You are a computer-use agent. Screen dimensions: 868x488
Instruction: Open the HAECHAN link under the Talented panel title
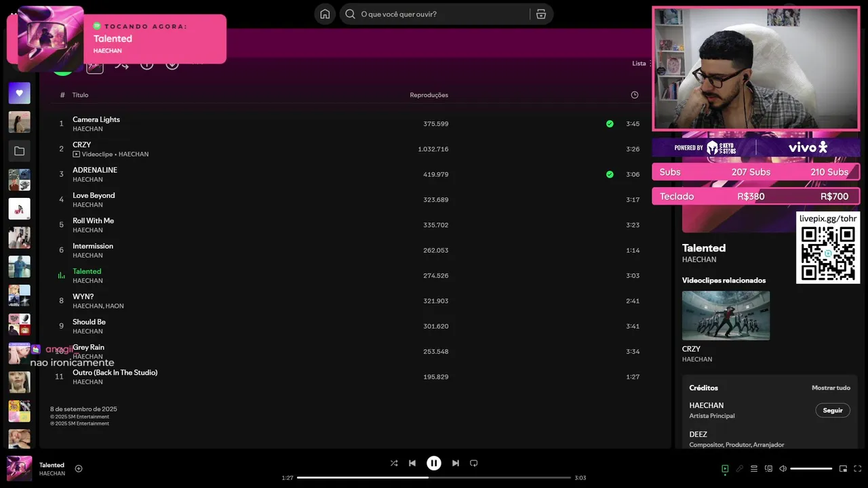699,260
